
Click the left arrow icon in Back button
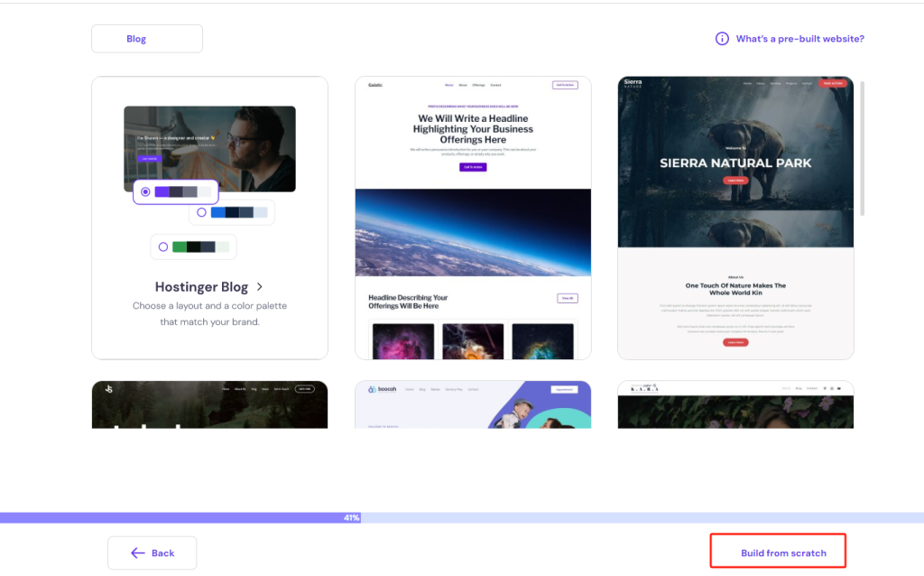pyautogui.click(x=137, y=553)
